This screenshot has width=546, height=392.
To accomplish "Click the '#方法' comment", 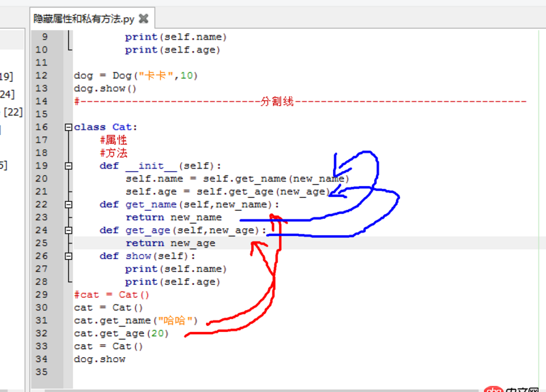I will (113, 153).
